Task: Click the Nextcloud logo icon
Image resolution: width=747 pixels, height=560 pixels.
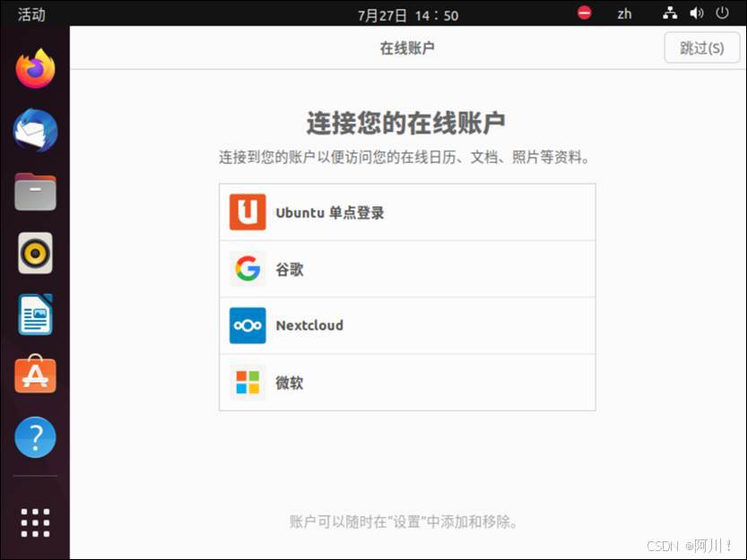Action: click(248, 325)
